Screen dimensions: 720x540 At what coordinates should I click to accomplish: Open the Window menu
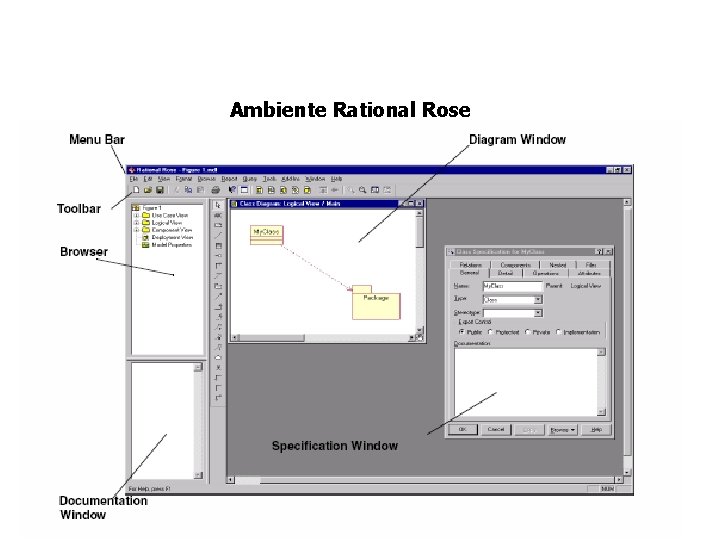(x=315, y=179)
